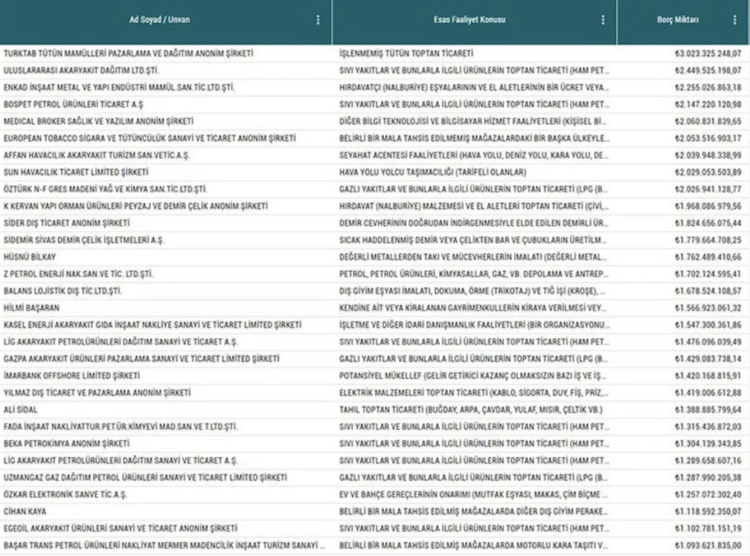Click debt amount 3.023.325.248,07
The height and width of the screenshot is (556, 750).
(x=708, y=54)
